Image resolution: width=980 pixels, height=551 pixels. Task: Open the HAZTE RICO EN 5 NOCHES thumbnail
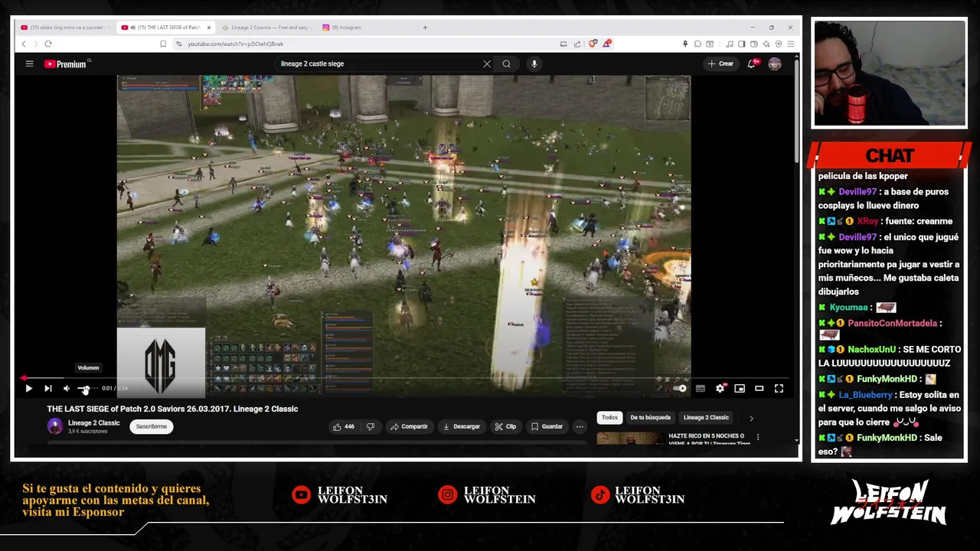[x=629, y=439]
